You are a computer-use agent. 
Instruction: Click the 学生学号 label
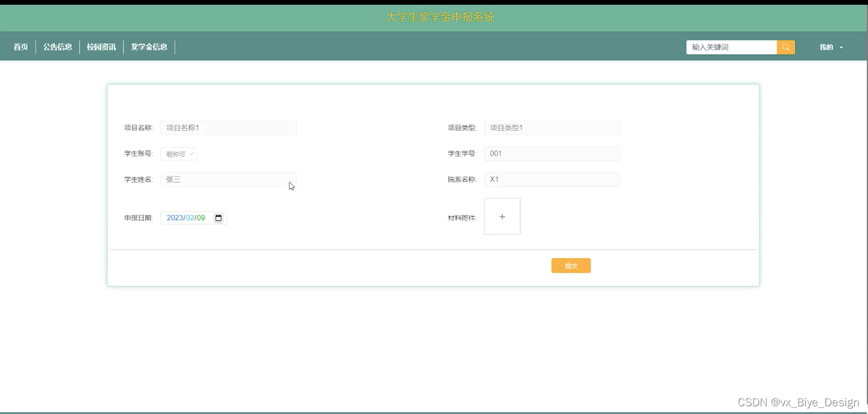pyautogui.click(x=462, y=154)
